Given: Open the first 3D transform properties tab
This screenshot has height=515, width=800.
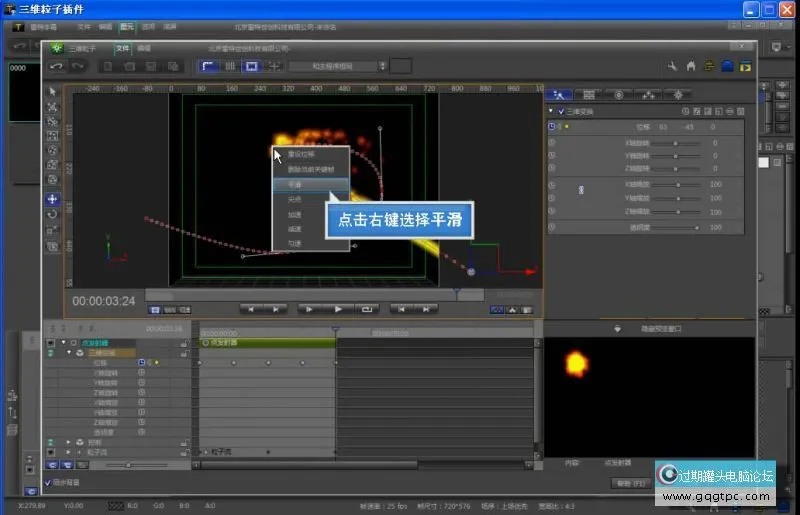Looking at the screenshot, I should (560, 94).
